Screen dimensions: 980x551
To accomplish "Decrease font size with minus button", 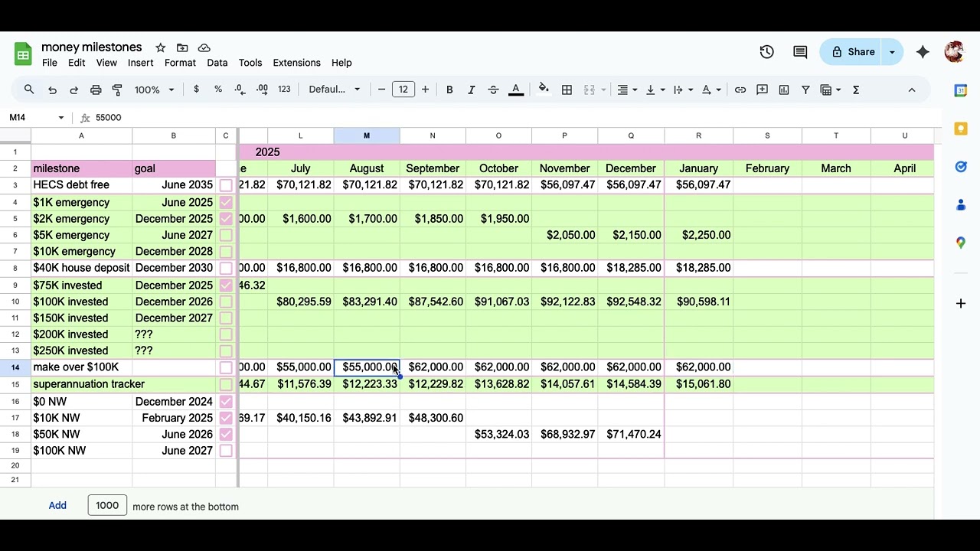I will click(381, 90).
